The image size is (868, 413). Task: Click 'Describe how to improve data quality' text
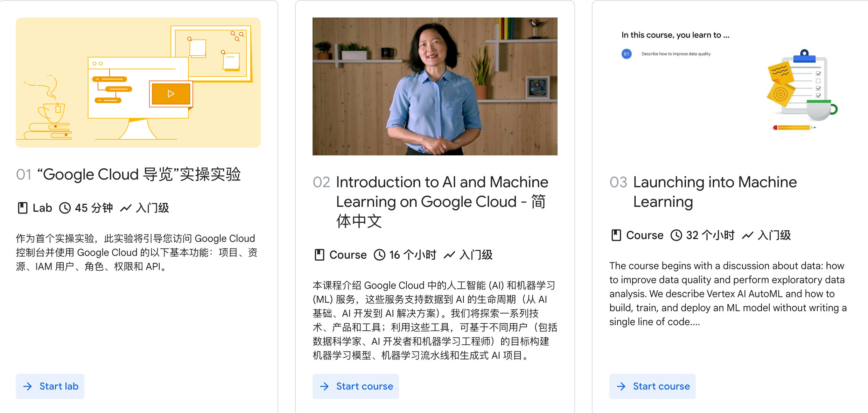point(676,54)
